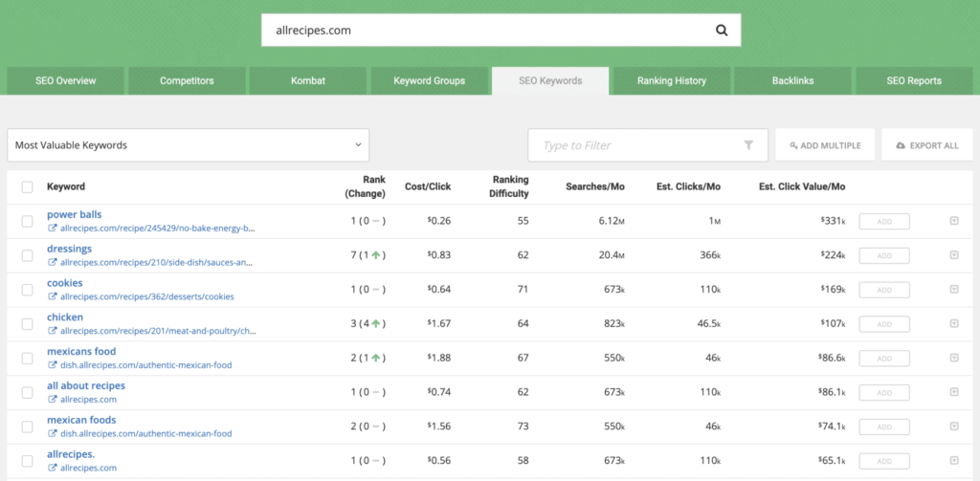The width and height of the screenshot is (980, 481).
Task: Click the filter funnel icon
Action: pyautogui.click(x=748, y=145)
